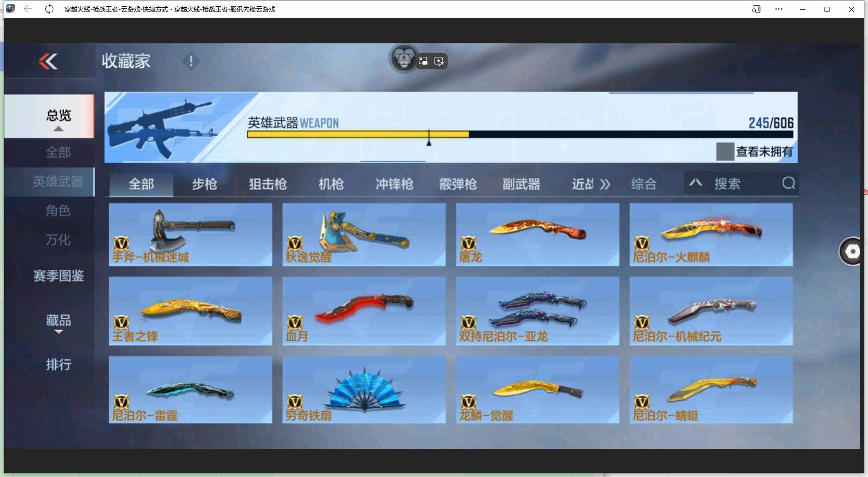This screenshot has height=477, width=868.
Task: Select 英雄武器 in the left sidebar
Action: (50, 182)
